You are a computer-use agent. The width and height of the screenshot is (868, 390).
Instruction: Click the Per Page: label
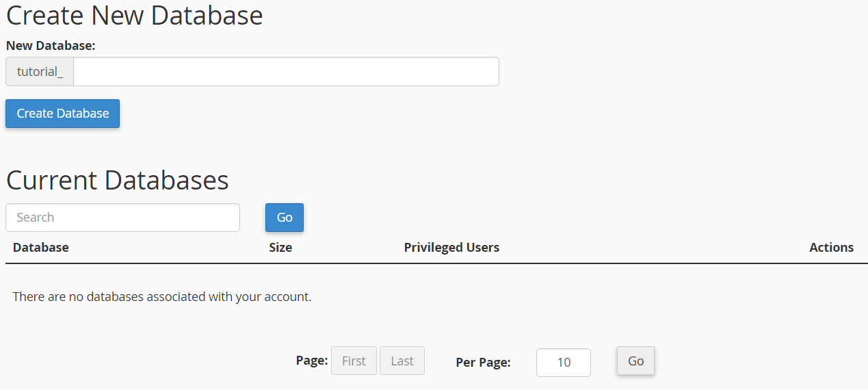(483, 363)
